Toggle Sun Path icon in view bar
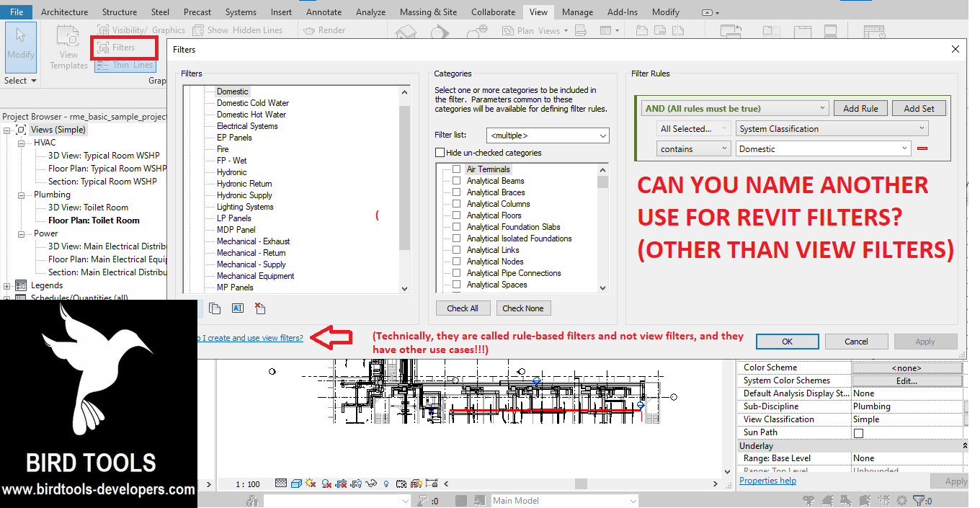Screen dimensions: 980x508 click(311, 483)
